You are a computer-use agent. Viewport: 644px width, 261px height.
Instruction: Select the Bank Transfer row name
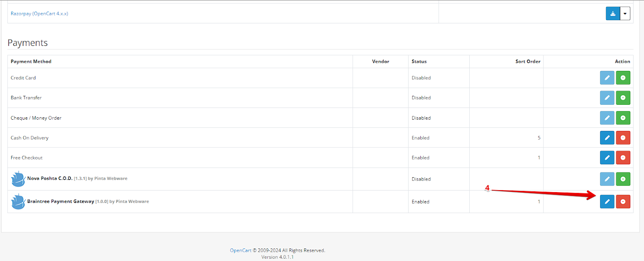click(x=26, y=97)
